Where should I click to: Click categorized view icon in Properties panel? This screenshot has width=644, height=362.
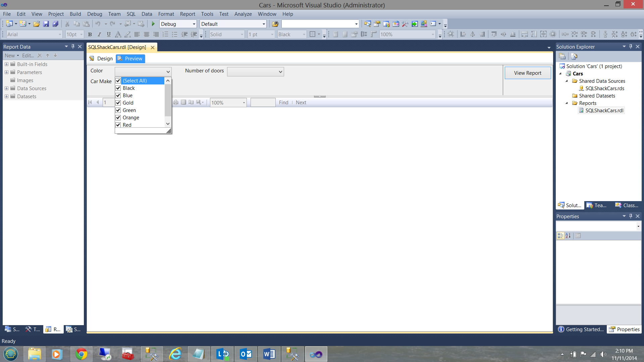click(560, 236)
